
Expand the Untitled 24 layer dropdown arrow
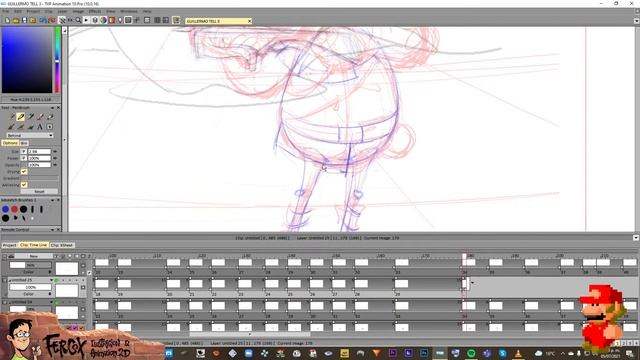click(51, 302)
